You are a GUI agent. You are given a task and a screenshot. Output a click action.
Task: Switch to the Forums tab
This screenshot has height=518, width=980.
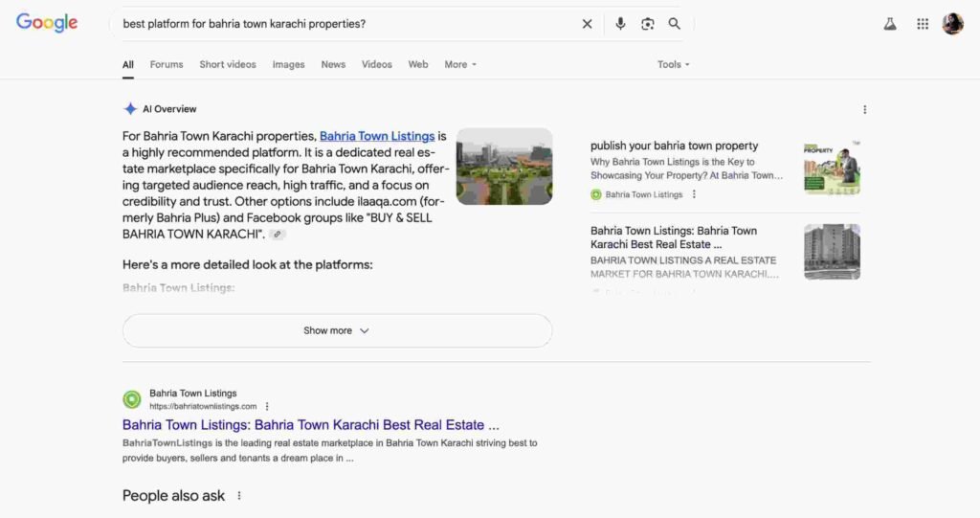[167, 64]
